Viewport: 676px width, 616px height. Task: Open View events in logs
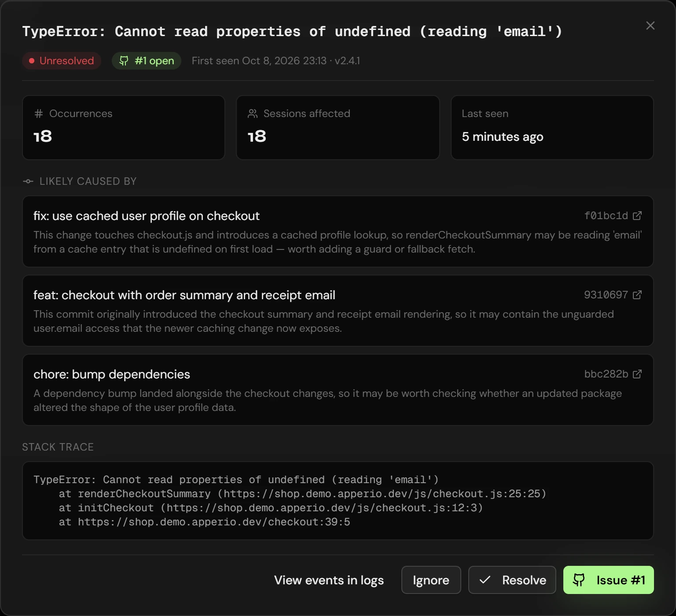click(x=329, y=580)
